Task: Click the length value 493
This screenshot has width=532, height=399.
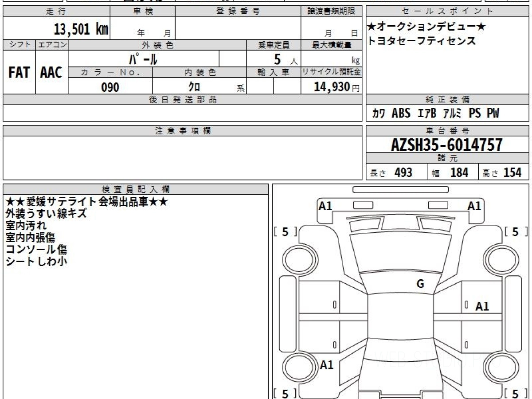Action: click(x=403, y=172)
